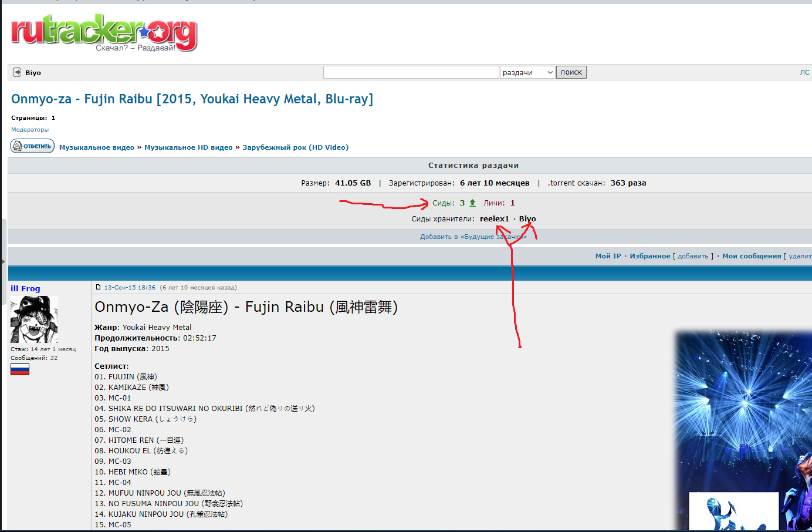
Task: Click setlist row 05. SHOW KERA
Action: (146, 419)
